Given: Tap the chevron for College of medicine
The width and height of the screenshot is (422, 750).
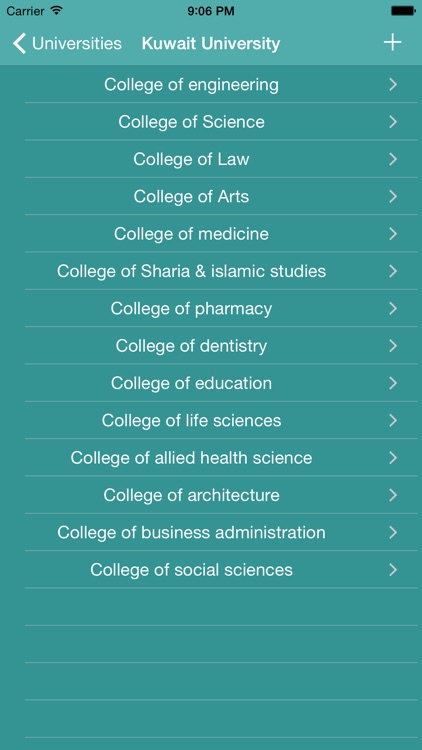Looking at the screenshot, I should click(393, 234).
